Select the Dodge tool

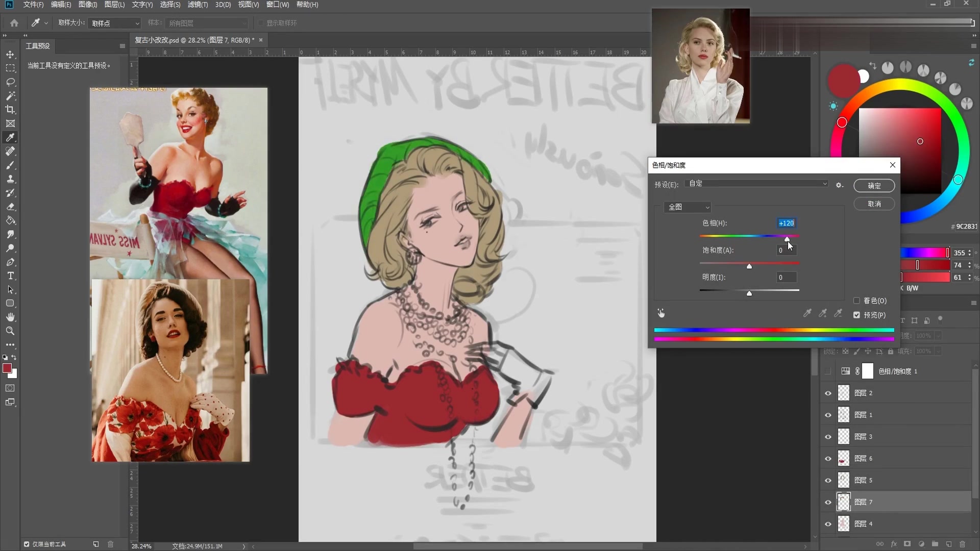coord(10,248)
